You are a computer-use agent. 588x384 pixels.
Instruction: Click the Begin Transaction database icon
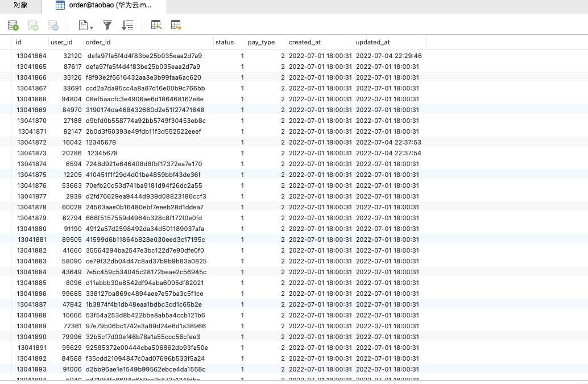[13, 25]
